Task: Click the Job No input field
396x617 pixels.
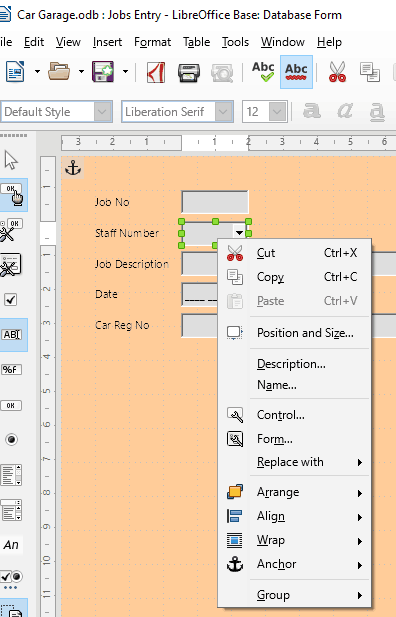Action: point(215,202)
